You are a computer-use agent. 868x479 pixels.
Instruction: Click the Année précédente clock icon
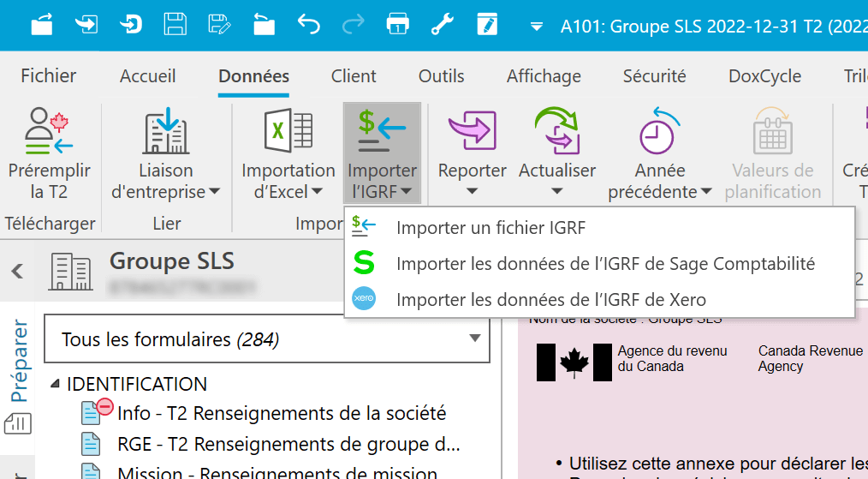click(x=659, y=131)
